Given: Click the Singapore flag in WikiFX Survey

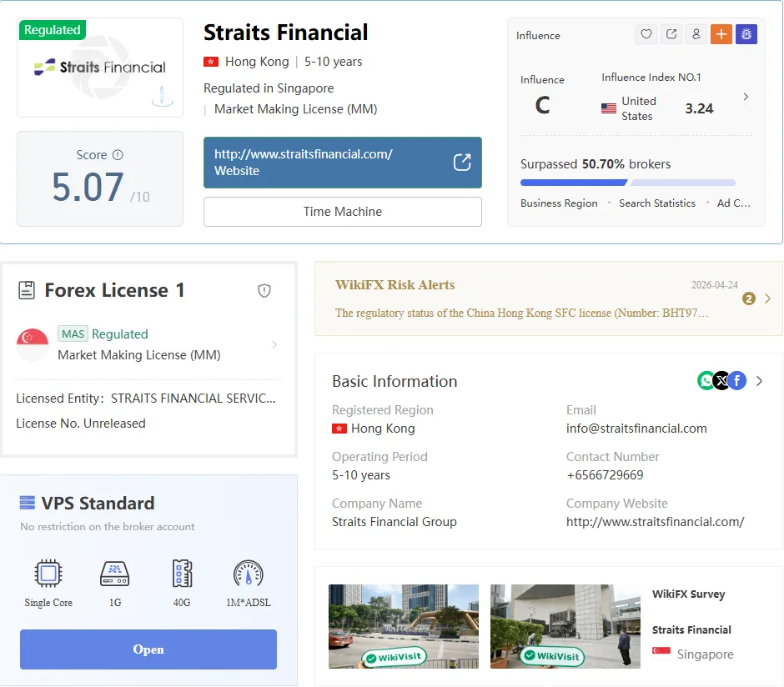Looking at the screenshot, I should [x=661, y=654].
